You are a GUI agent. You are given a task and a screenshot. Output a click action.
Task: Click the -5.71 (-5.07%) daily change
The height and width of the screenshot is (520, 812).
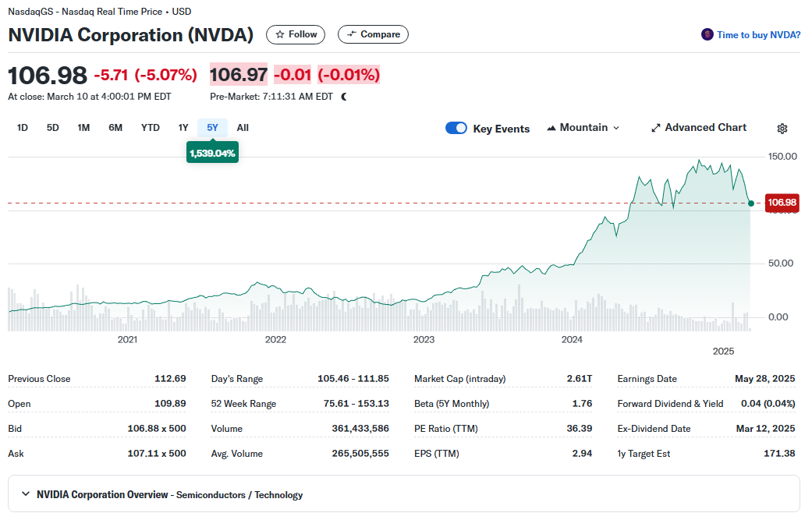pos(146,75)
